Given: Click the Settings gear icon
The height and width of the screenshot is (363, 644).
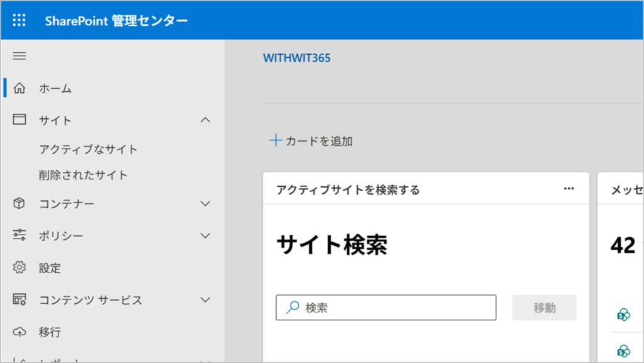Looking at the screenshot, I should point(19,267).
